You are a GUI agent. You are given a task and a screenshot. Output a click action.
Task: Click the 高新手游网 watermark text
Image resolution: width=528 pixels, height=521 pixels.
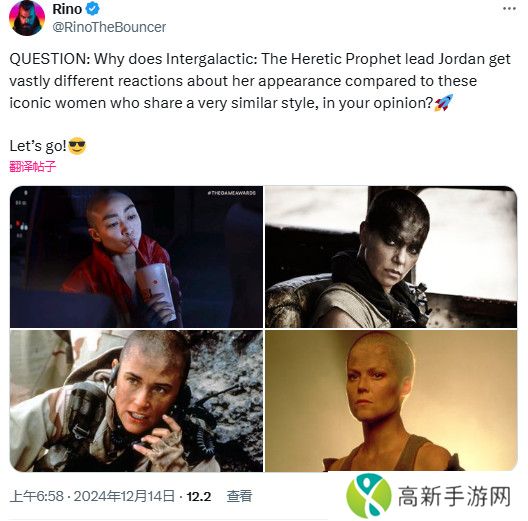coord(454,496)
